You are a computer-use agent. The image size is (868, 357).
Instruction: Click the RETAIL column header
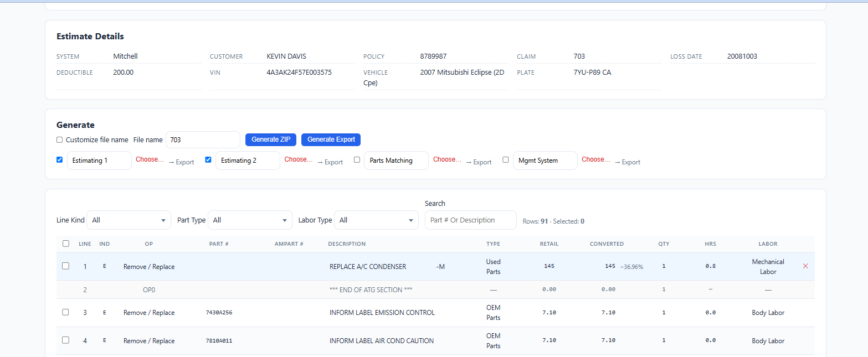(549, 244)
